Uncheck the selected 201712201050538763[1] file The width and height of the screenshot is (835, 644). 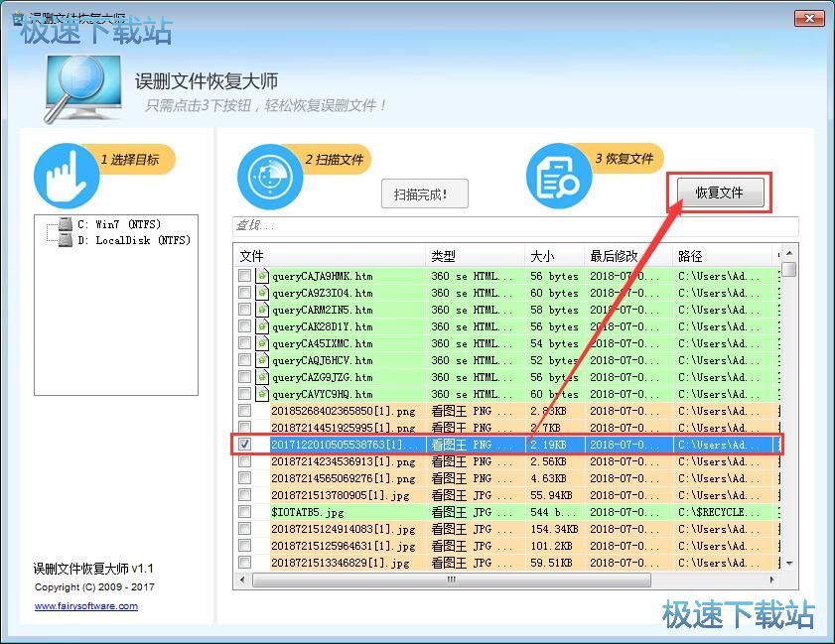244,445
